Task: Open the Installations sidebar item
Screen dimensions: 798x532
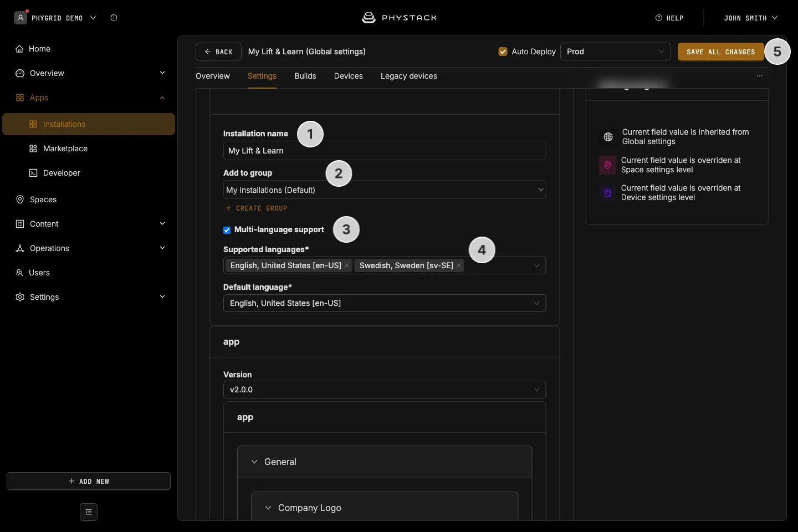Action: coord(89,124)
